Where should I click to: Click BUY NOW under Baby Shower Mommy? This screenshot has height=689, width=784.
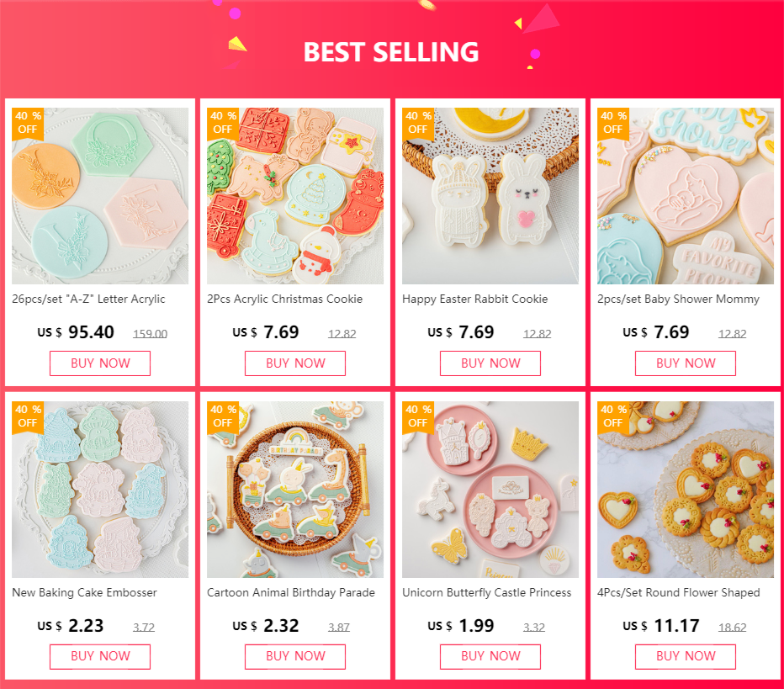coord(686,363)
